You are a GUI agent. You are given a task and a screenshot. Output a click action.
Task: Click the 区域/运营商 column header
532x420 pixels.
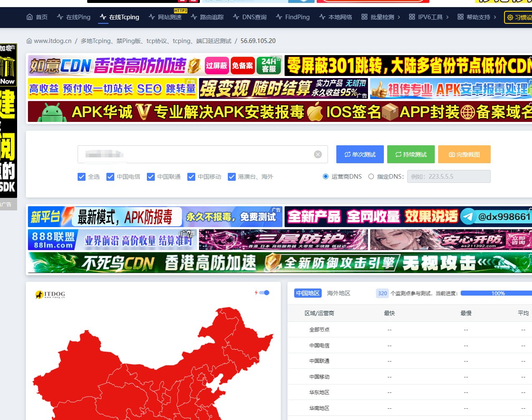[x=319, y=313]
